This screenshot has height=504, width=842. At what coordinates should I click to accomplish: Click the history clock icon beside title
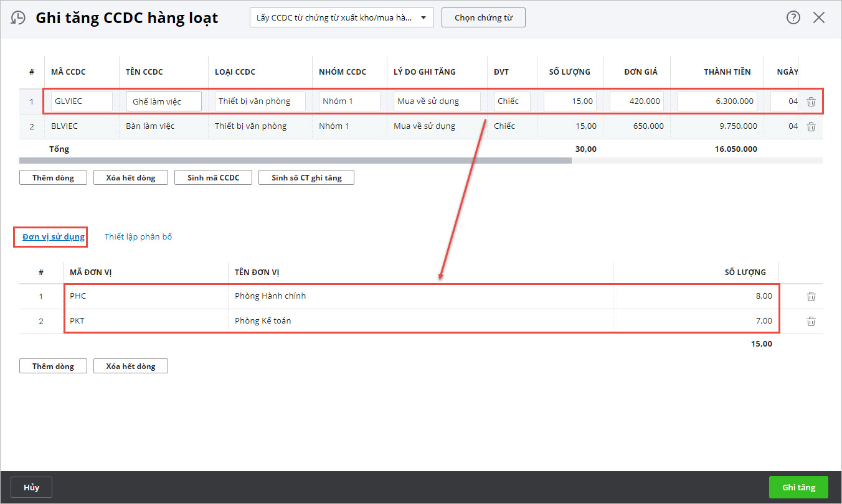pyautogui.click(x=19, y=17)
